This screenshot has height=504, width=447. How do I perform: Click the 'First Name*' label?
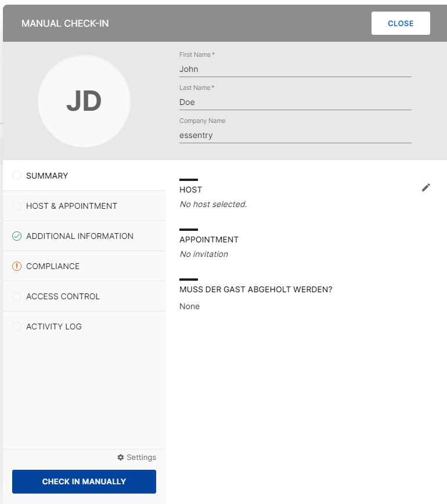197,55
